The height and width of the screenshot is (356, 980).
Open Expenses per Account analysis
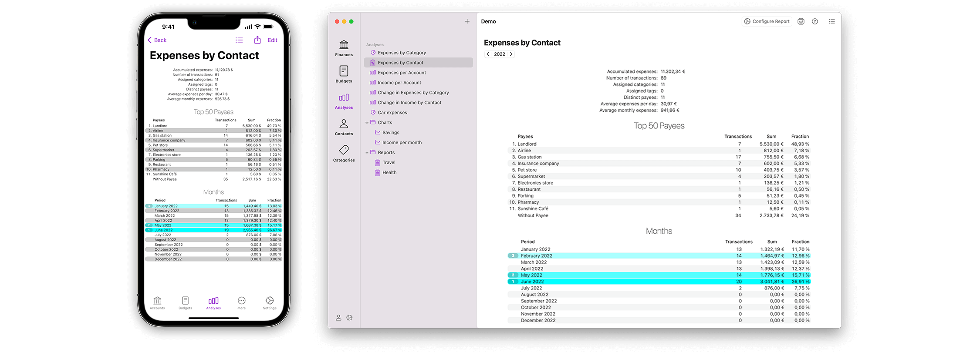(418, 73)
